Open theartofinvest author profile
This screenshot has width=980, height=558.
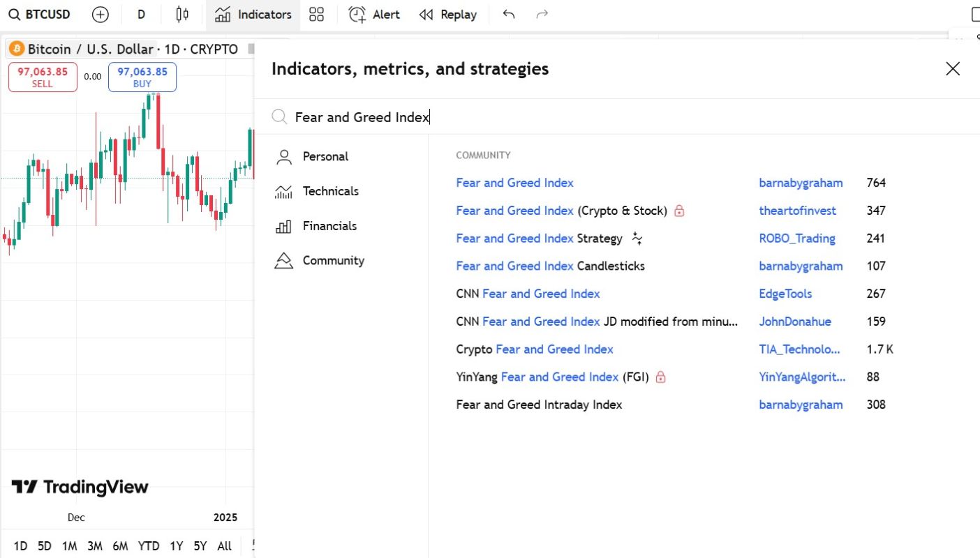click(x=797, y=211)
